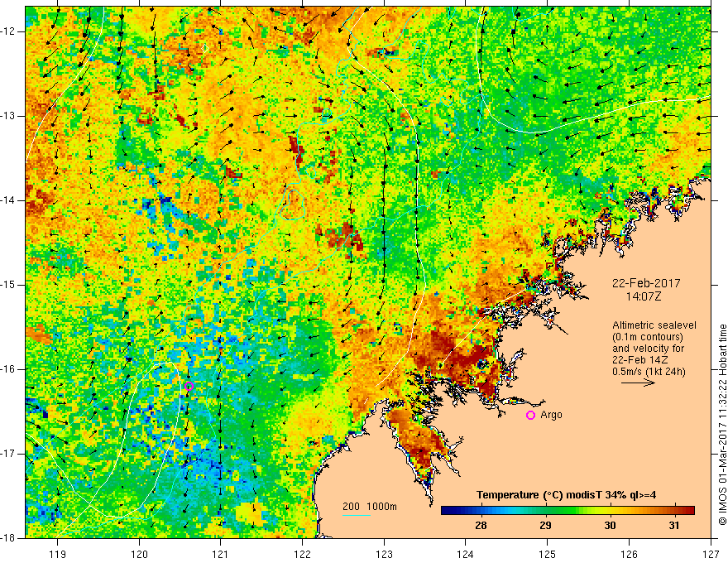Click the Argo float marker near 120.6E
The height and width of the screenshot is (563, 728).
[x=189, y=386]
